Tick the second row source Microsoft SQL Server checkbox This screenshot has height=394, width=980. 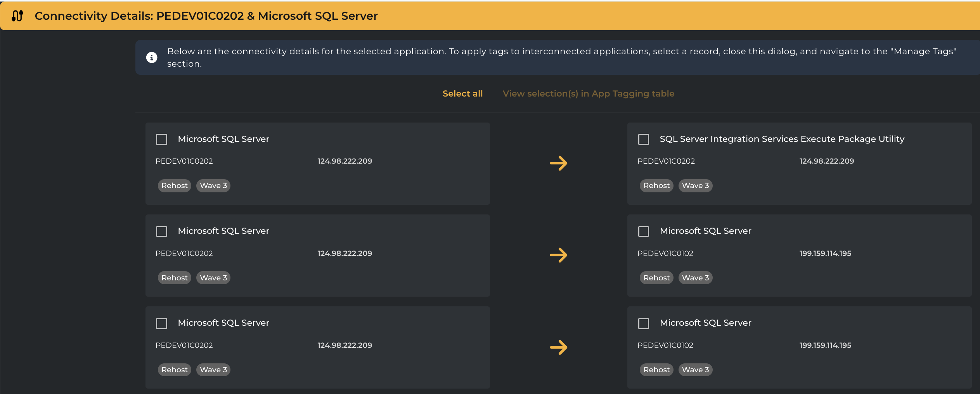[x=161, y=232]
